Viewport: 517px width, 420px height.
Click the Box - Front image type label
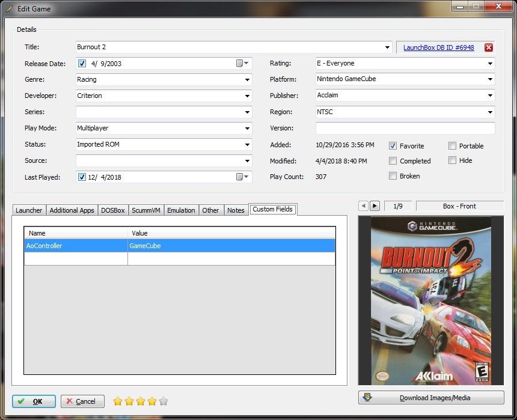(460, 206)
